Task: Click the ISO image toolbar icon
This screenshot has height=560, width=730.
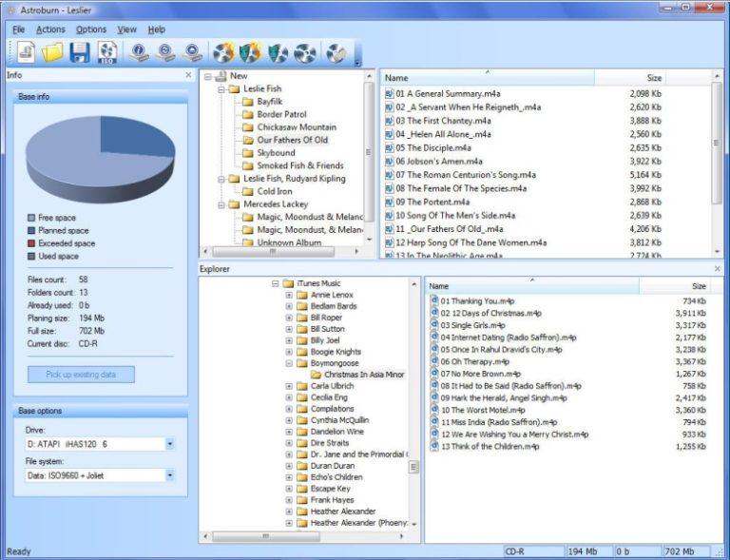Action: tap(108, 53)
